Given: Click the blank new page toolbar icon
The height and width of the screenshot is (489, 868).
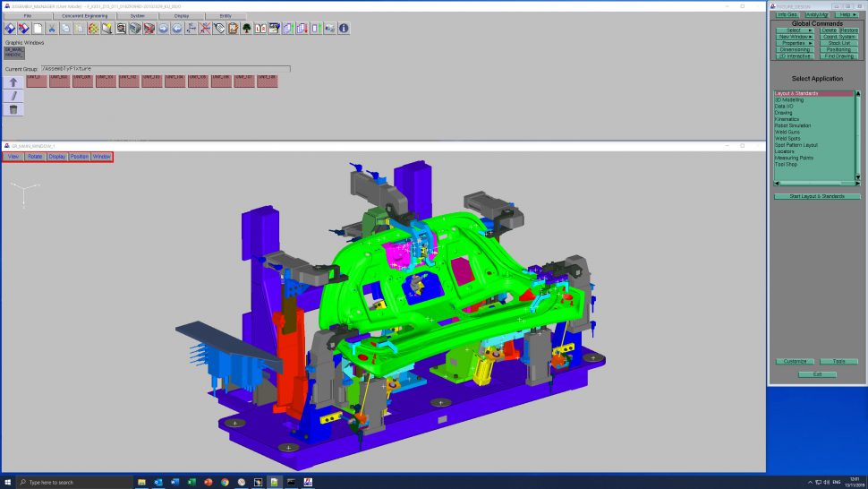Looking at the screenshot, I should pos(38,29).
